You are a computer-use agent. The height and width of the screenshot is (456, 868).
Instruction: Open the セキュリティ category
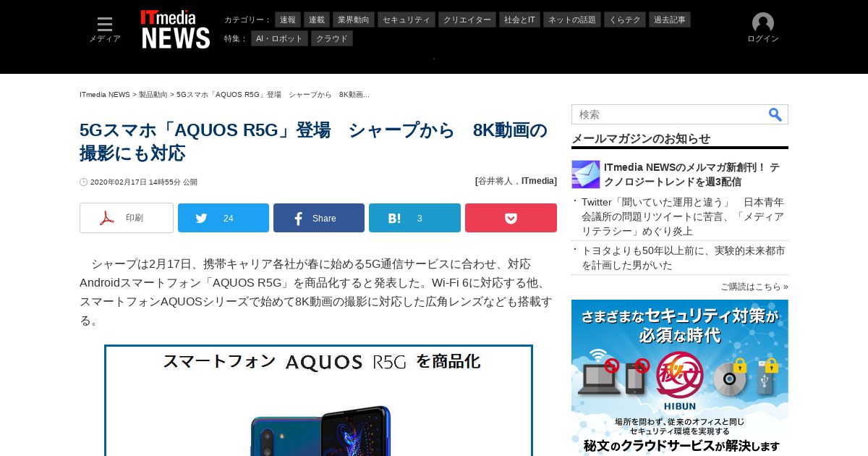[x=407, y=20]
